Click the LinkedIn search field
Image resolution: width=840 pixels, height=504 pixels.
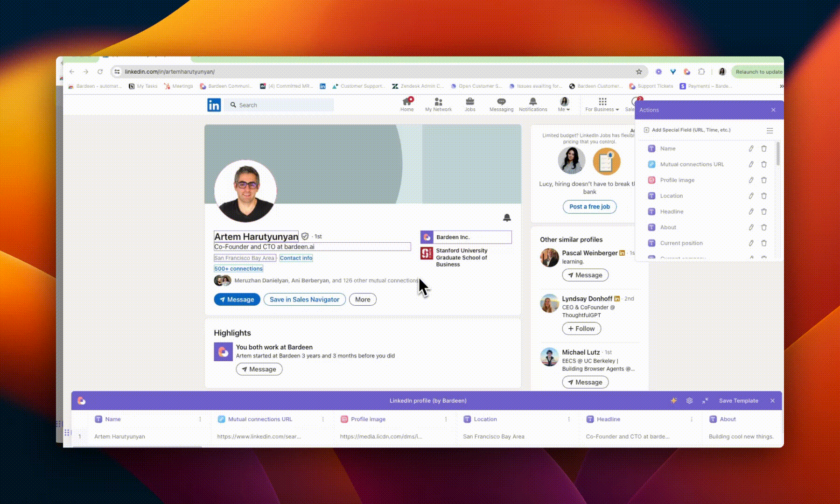[x=279, y=105]
